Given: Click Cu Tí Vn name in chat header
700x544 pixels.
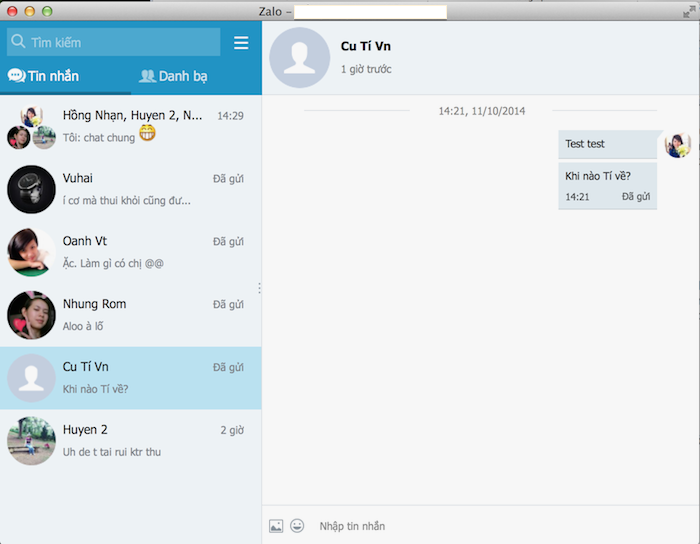Looking at the screenshot, I should [x=366, y=46].
